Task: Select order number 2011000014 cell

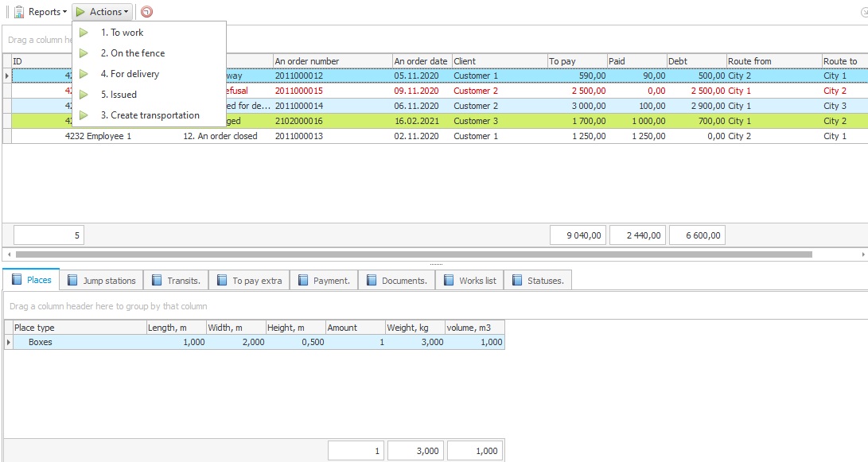Action: (x=333, y=106)
